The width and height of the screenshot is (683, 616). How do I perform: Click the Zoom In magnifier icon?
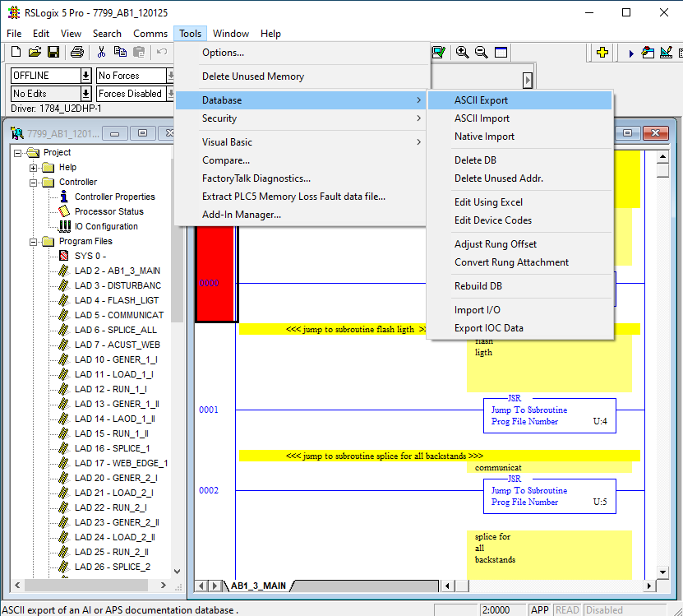pos(463,53)
